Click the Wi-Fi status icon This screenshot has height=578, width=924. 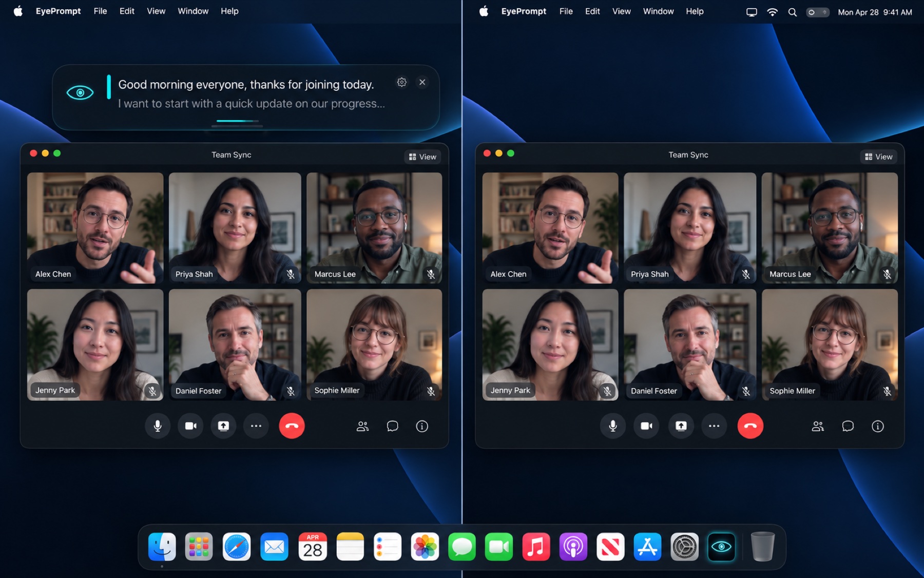[772, 12]
